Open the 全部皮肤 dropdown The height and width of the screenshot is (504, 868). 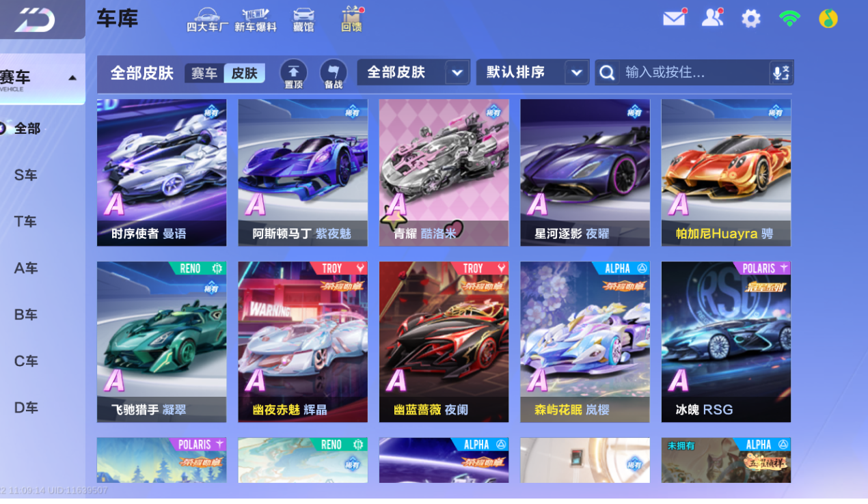coord(413,72)
